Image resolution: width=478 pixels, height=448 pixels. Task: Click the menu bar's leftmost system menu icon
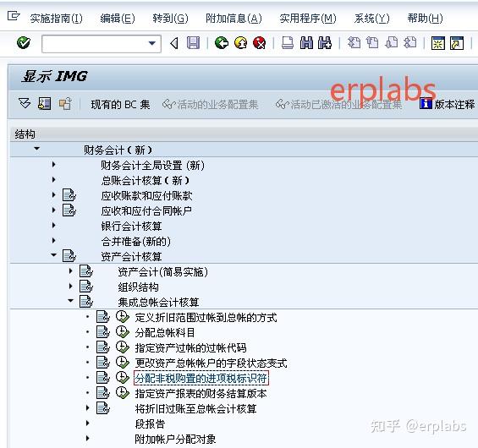click(x=14, y=16)
